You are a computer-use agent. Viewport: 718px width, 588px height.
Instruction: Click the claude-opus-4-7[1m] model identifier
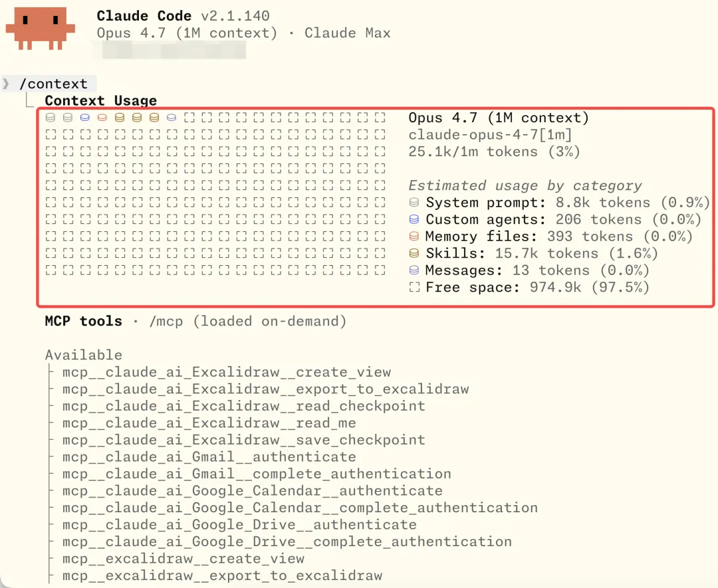[x=490, y=134]
